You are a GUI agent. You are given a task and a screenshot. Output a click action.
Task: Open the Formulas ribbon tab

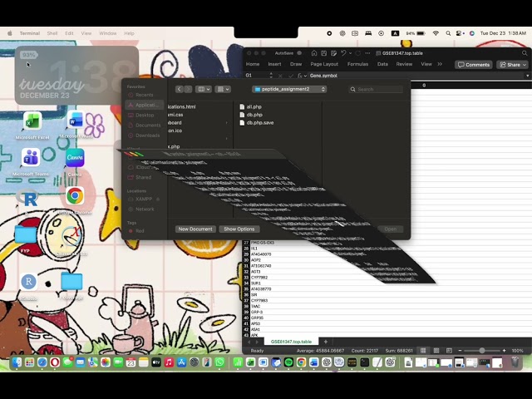[x=357, y=64]
